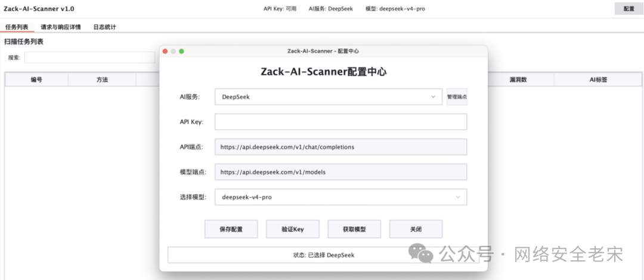Click the red close button of config dialog
The height and width of the screenshot is (280, 644).
pyautogui.click(x=165, y=51)
